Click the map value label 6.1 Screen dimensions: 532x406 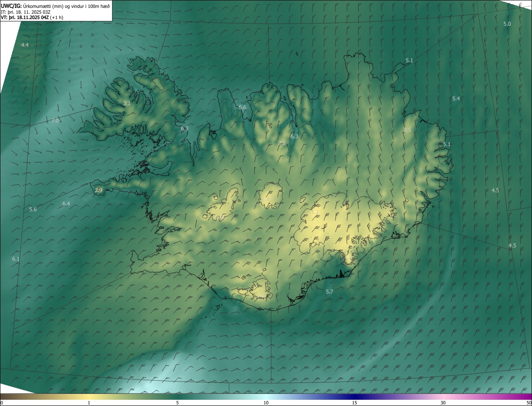click(x=16, y=259)
